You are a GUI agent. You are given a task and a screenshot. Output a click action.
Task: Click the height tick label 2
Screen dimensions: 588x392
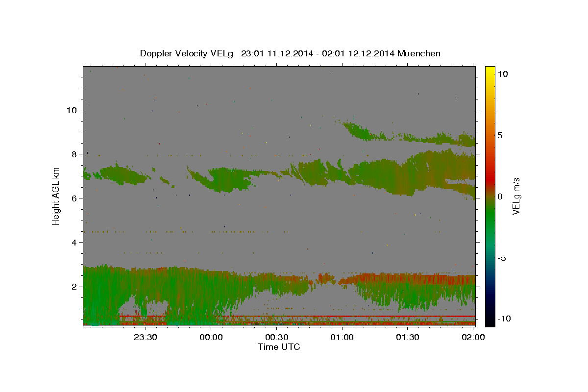tap(74, 287)
